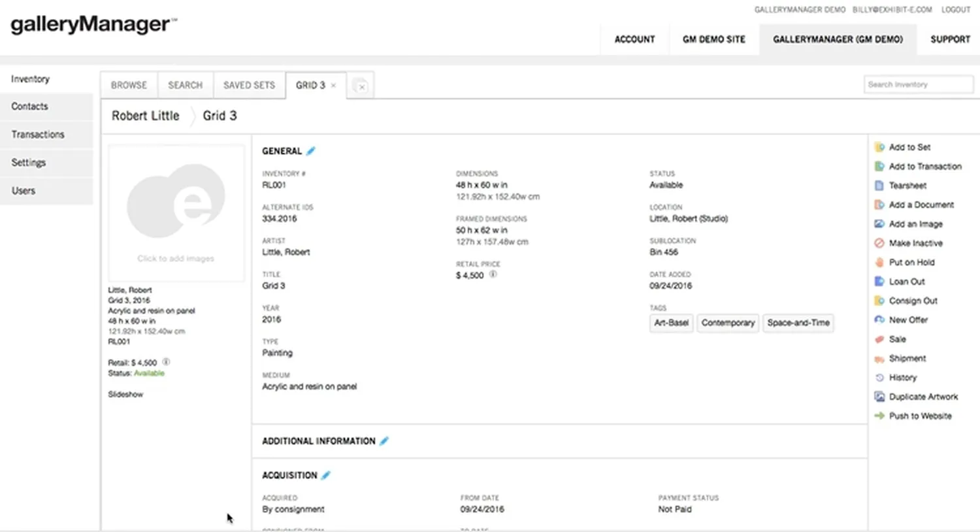
Task: Click retail price info icon in General
Action: pyautogui.click(x=493, y=274)
